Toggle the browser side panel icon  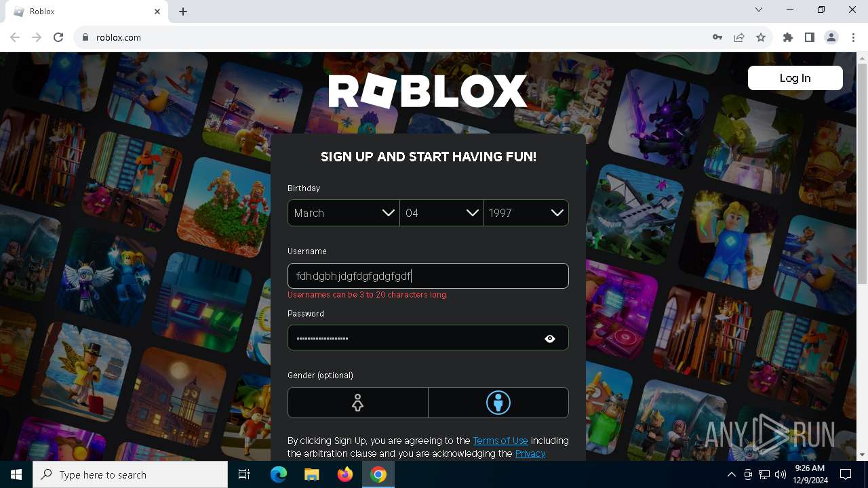[x=810, y=37]
